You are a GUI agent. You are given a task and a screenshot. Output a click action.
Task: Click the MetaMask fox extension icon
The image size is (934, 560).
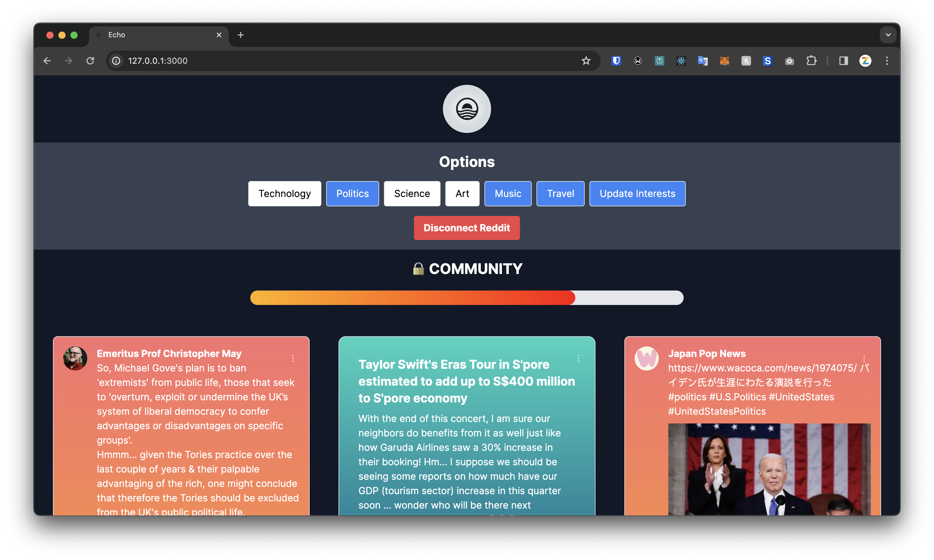724,61
